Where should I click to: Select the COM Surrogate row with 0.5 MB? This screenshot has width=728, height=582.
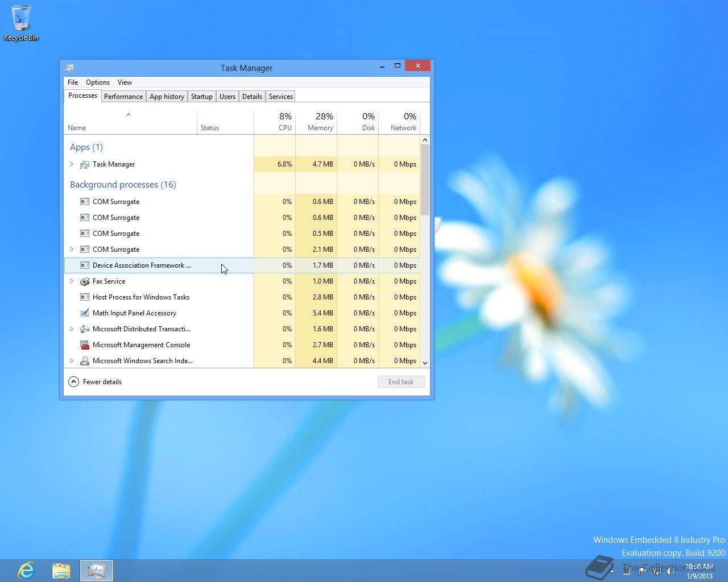[242, 234]
